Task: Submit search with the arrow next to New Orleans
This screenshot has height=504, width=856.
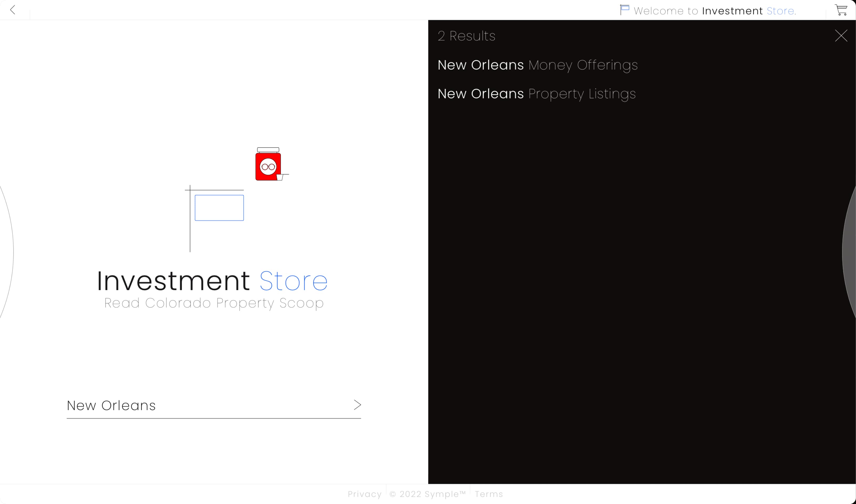Action: click(357, 405)
